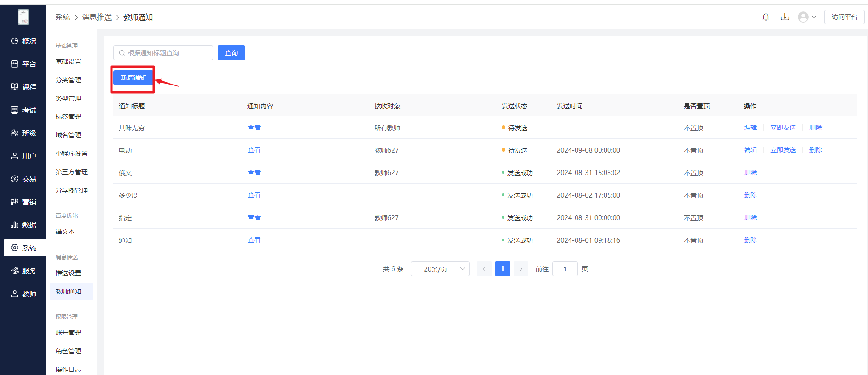
Task: Delete the 俄文 notification
Action: pyautogui.click(x=750, y=172)
